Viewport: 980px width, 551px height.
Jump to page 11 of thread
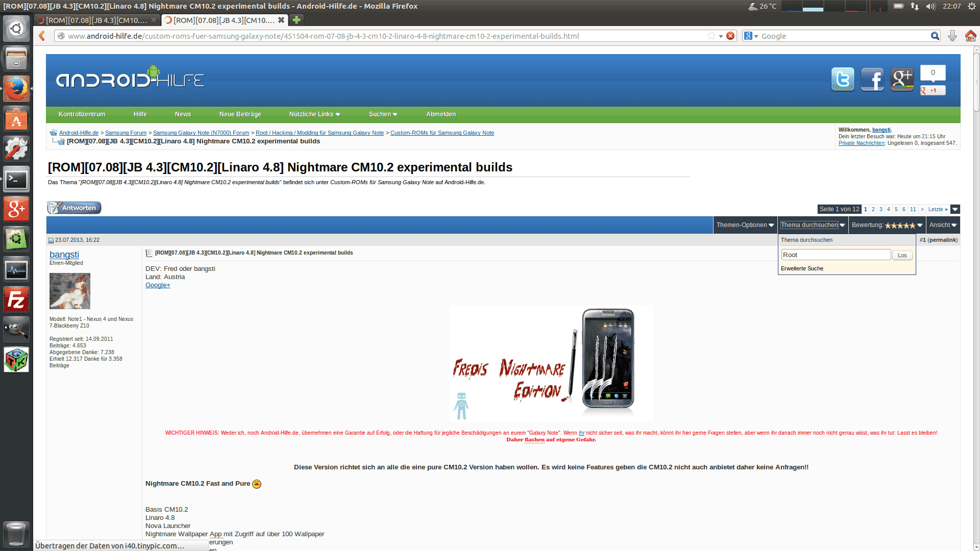[x=913, y=209]
